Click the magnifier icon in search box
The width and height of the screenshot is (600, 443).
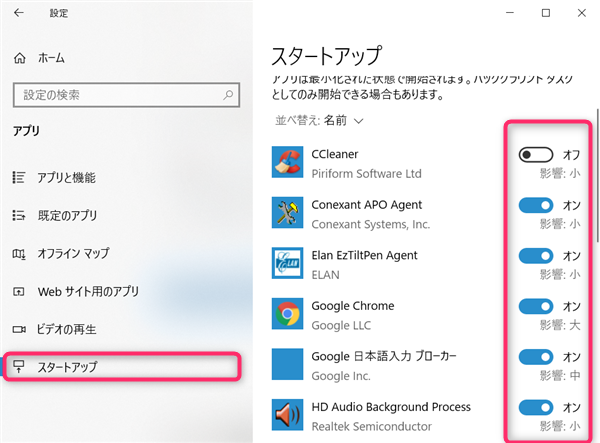click(x=228, y=95)
